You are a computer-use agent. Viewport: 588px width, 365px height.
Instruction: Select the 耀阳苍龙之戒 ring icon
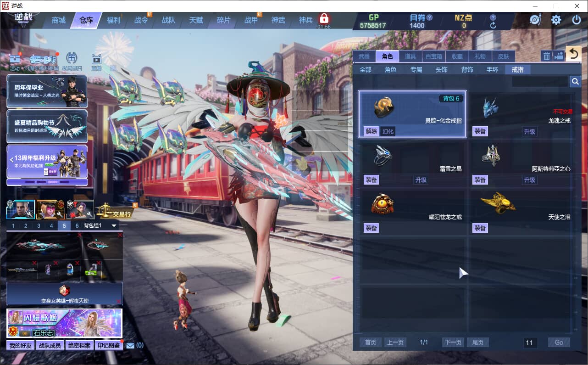[x=382, y=204]
